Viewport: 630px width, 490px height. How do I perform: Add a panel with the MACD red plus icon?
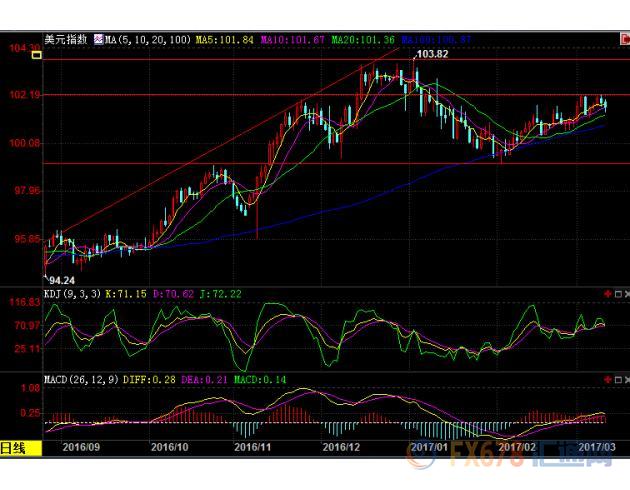(x=606, y=381)
